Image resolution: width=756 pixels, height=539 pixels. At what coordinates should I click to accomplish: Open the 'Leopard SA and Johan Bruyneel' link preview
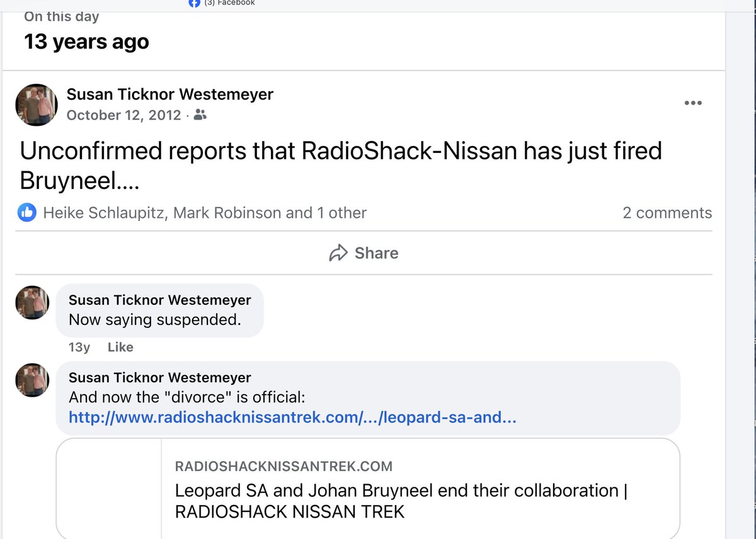368,489
